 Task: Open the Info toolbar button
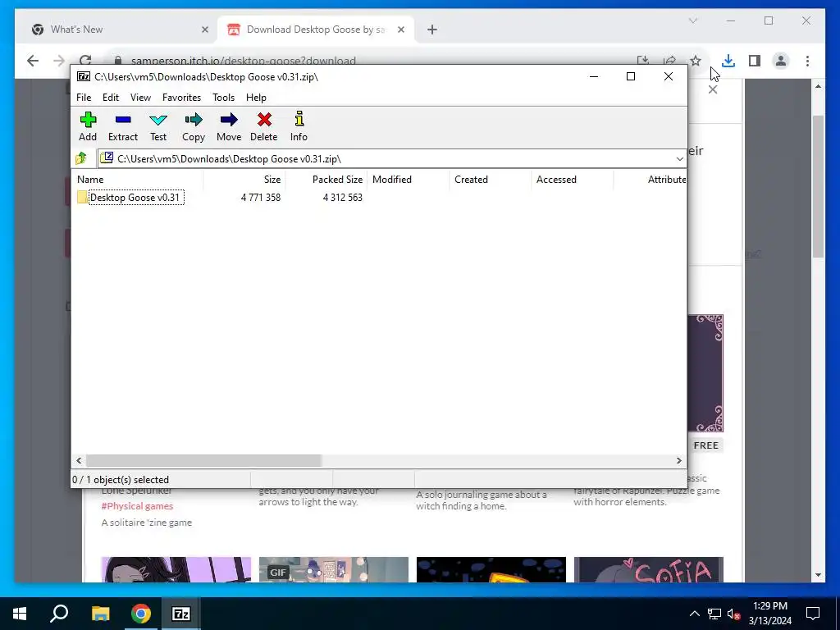(299, 127)
